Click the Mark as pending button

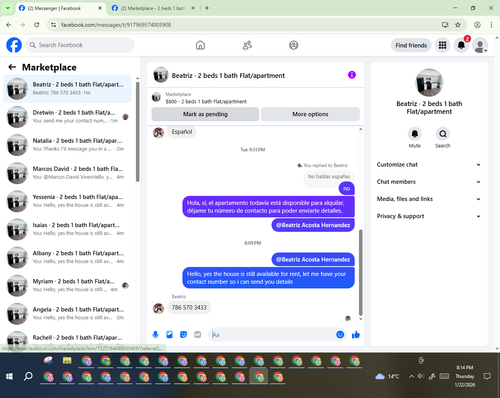coord(205,114)
